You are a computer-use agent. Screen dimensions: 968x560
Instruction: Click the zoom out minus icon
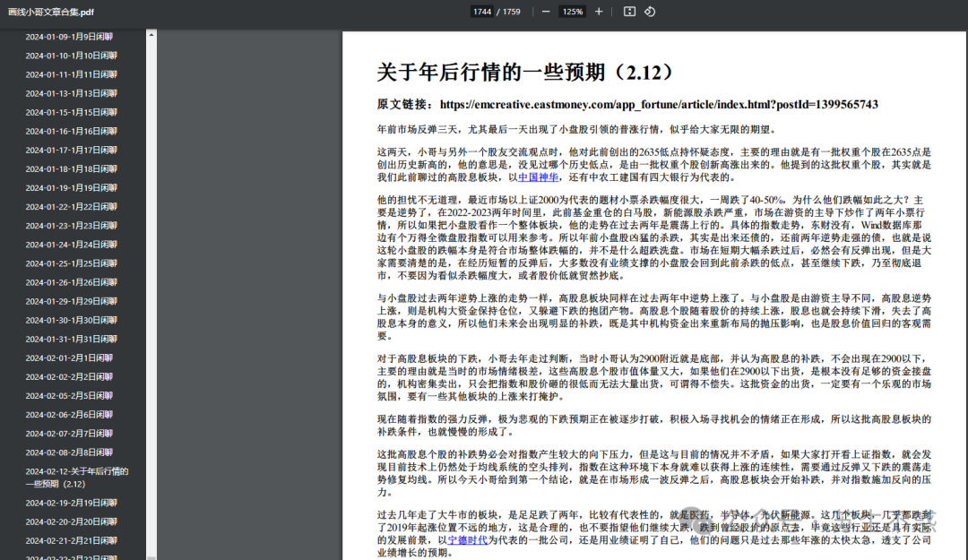click(x=546, y=12)
